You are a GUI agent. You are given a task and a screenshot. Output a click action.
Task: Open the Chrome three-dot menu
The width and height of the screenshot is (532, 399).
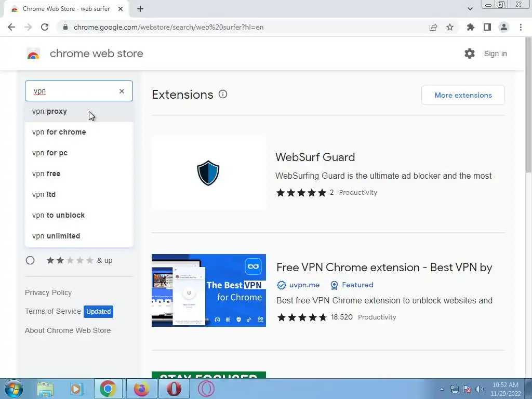[x=521, y=27]
